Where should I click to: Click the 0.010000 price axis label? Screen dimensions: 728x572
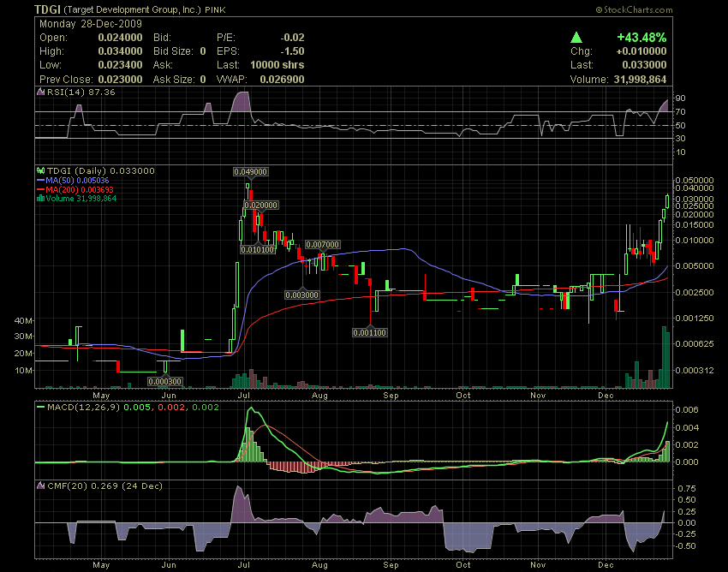tap(694, 240)
